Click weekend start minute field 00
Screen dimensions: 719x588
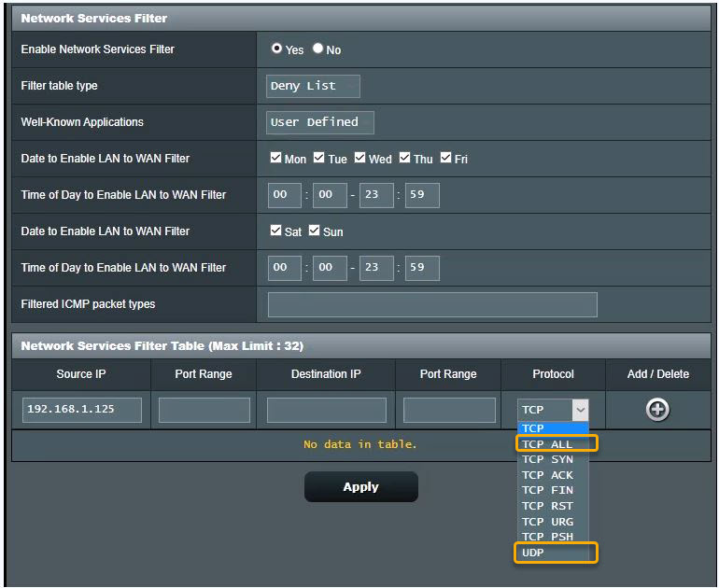(330, 268)
